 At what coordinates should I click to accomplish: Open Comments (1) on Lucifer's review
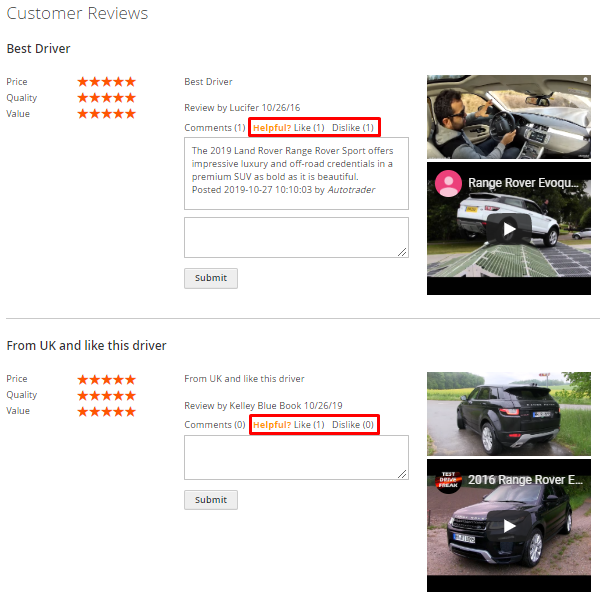point(215,128)
